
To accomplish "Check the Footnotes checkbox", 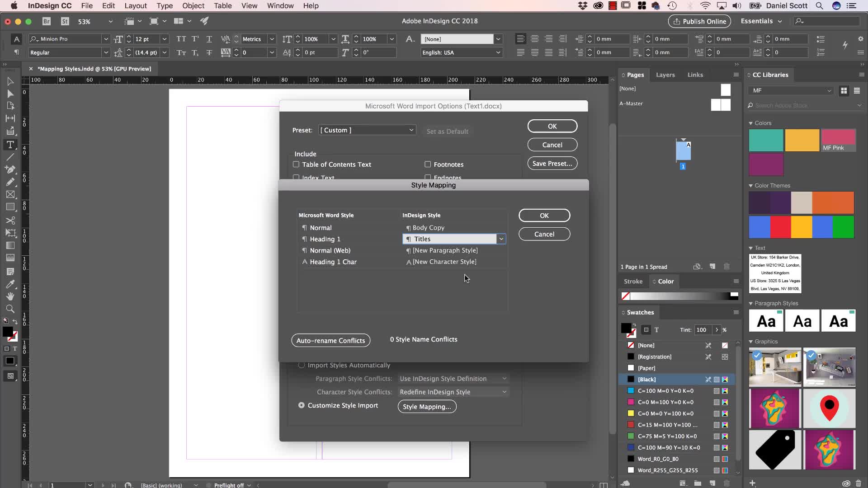I will [428, 164].
